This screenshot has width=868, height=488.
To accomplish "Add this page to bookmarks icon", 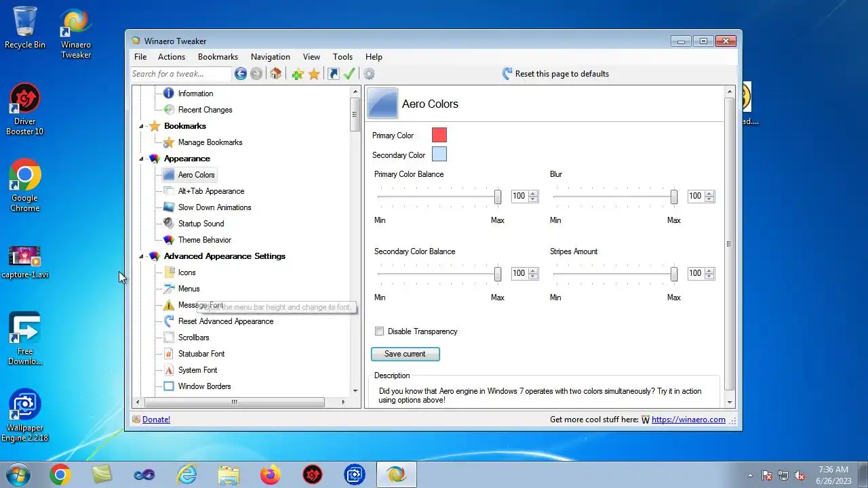I will point(298,74).
